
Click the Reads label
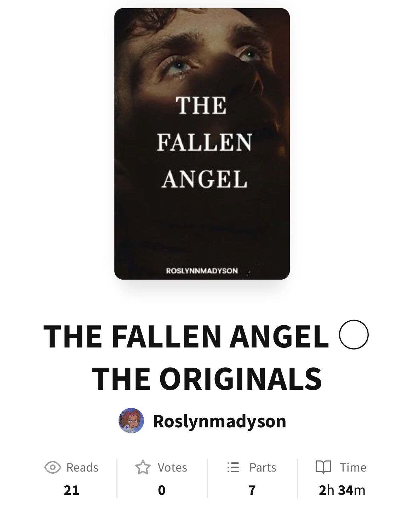pyautogui.click(x=82, y=467)
